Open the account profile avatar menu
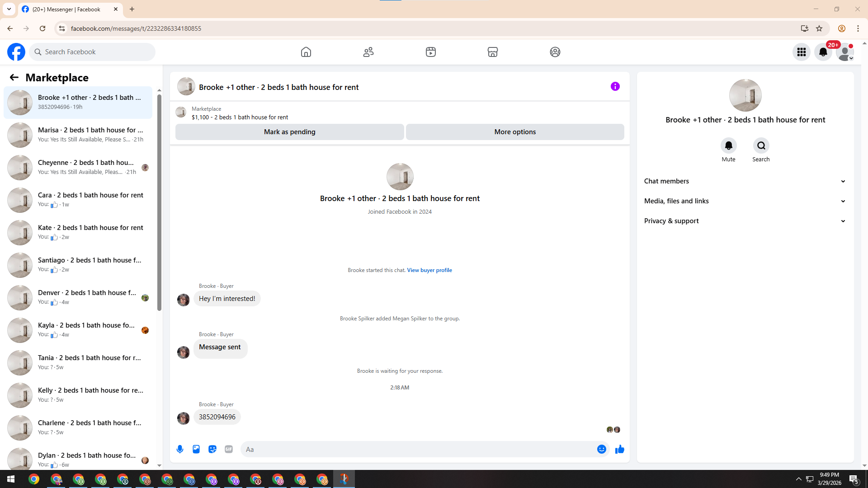 (x=845, y=52)
